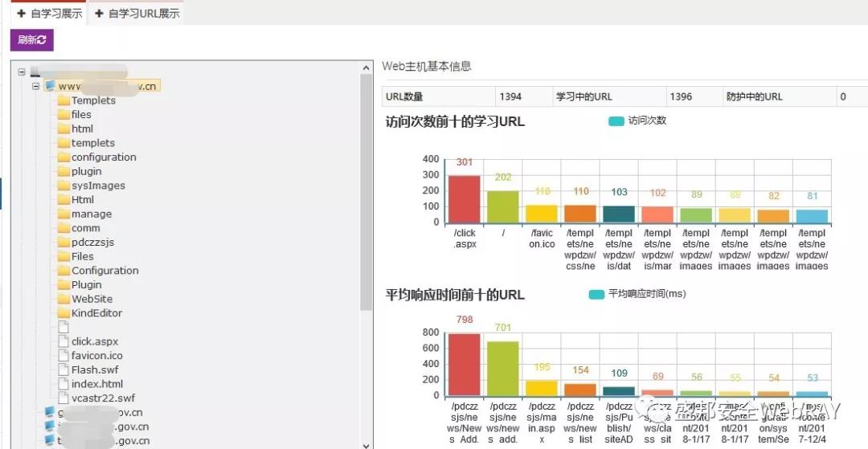This screenshot has height=449, width=868.
Task: Click the www host computer icon
Action: [50, 85]
